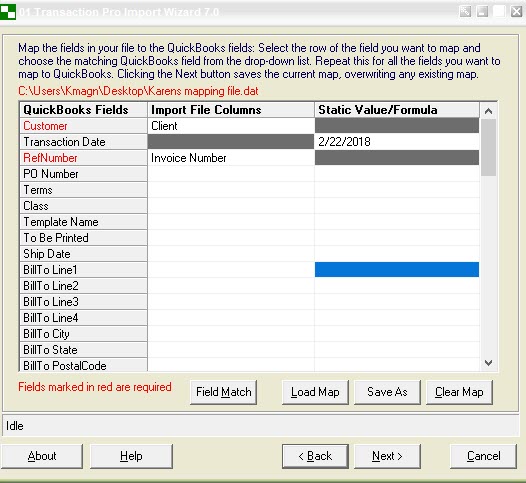Select the RefNumber field row
Image resolution: width=526 pixels, height=483 pixels.
(x=84, y=158)
